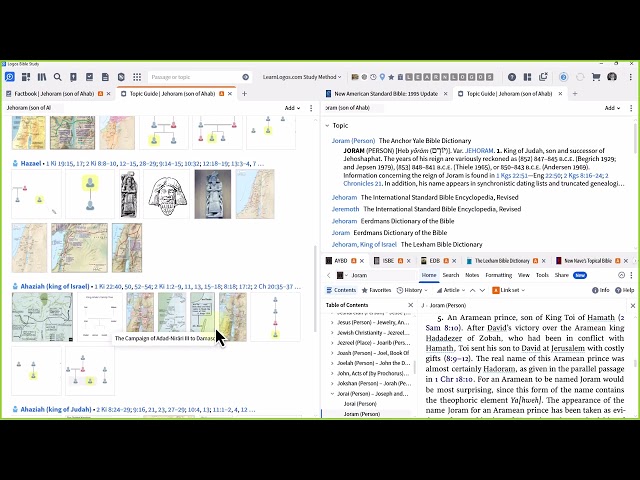Click the close-all-panels icon

(543, 77)
